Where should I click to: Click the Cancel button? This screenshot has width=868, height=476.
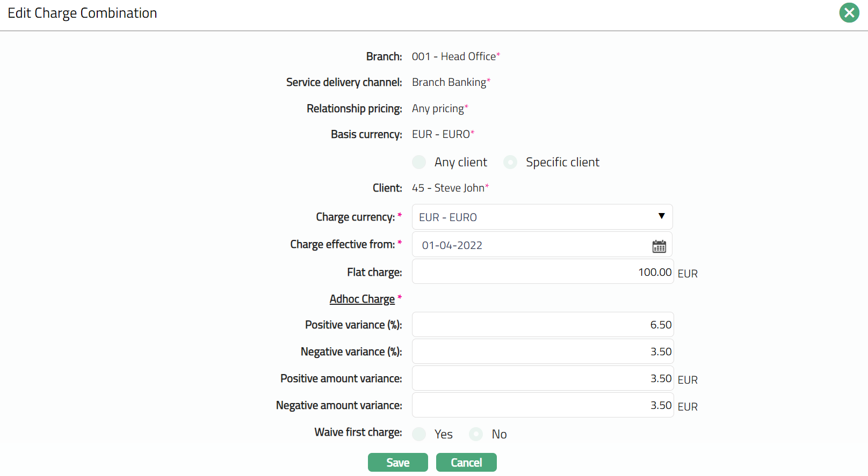point(466,463)
